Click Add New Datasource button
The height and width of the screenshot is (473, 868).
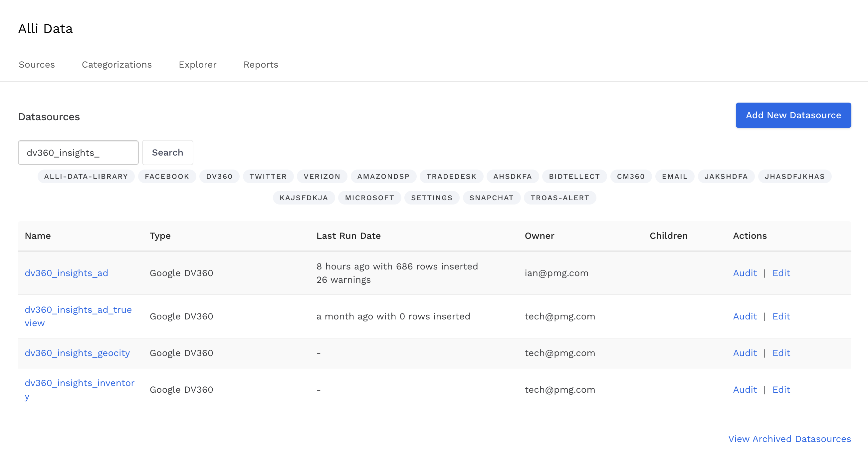793,115
